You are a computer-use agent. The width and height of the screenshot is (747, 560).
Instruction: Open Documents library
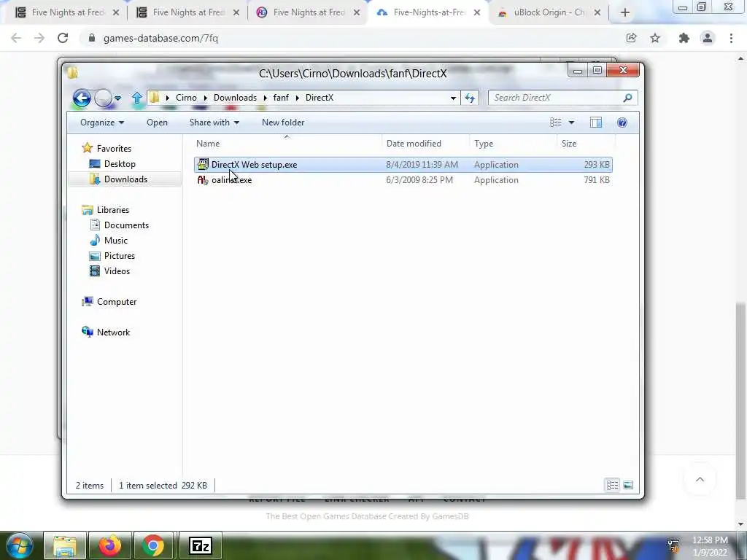pyautogui.click(x=126, y=225)
